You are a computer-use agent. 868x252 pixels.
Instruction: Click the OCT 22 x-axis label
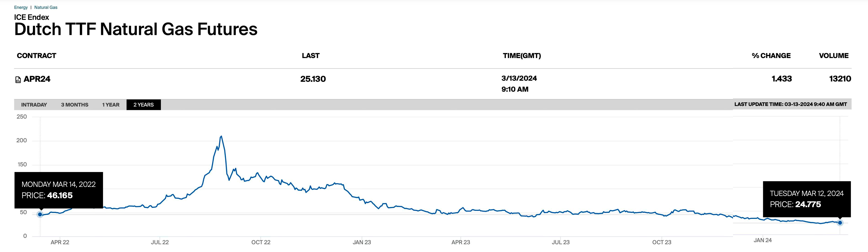tap(261, 242)
